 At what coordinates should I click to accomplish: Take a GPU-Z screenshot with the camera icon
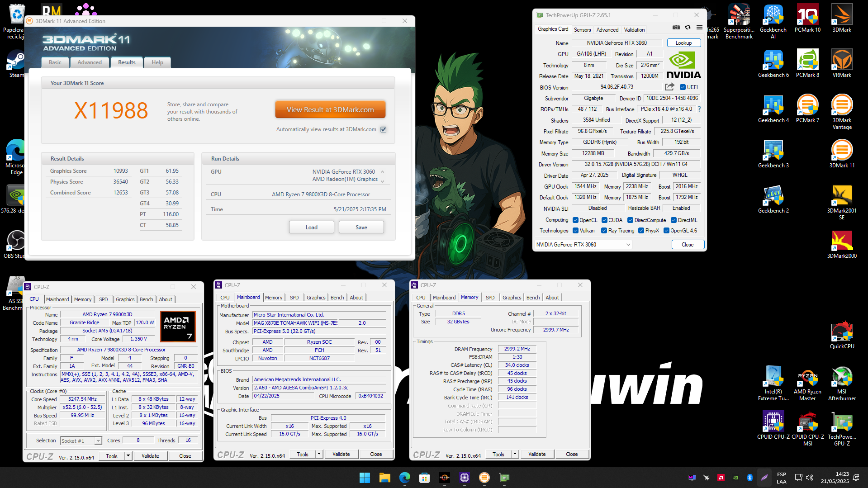click(x=676, y=28)
